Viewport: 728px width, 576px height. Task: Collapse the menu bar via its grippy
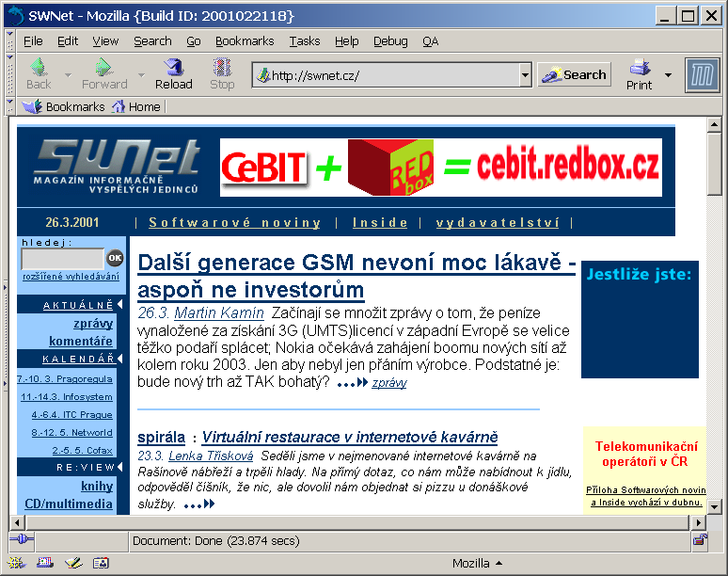pyautogui.click(x=9, y=40)
